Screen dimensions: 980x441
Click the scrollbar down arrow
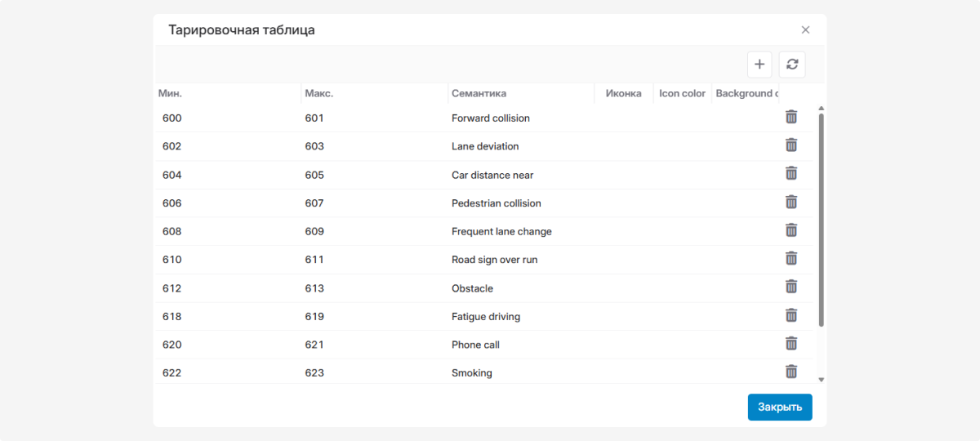[821, 379]
